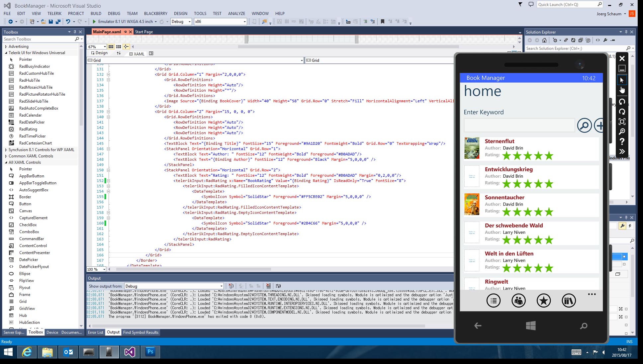Open the Sternenflut book entry
Viewport: 643px width, 364px height.
(499, 141)
